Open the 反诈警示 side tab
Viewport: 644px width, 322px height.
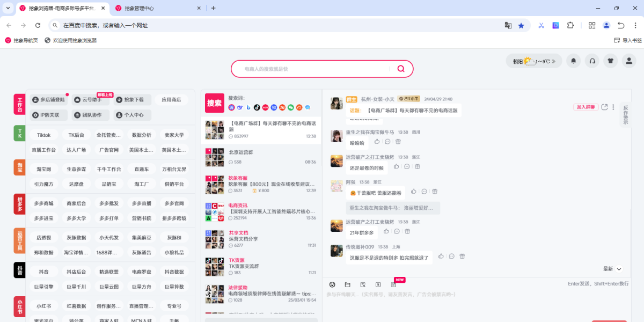[x=625, y=115]
